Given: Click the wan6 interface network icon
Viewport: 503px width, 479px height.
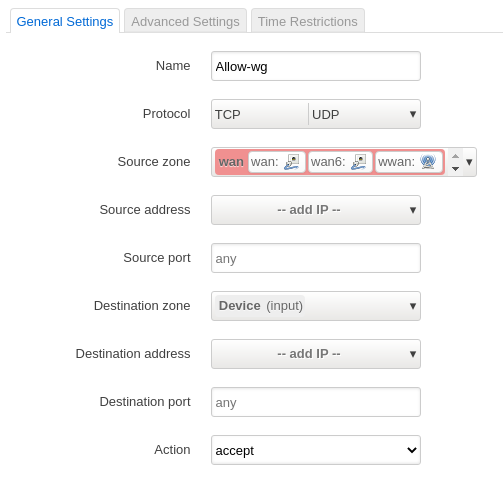Looking at the screenshot, I should [359, 162].
